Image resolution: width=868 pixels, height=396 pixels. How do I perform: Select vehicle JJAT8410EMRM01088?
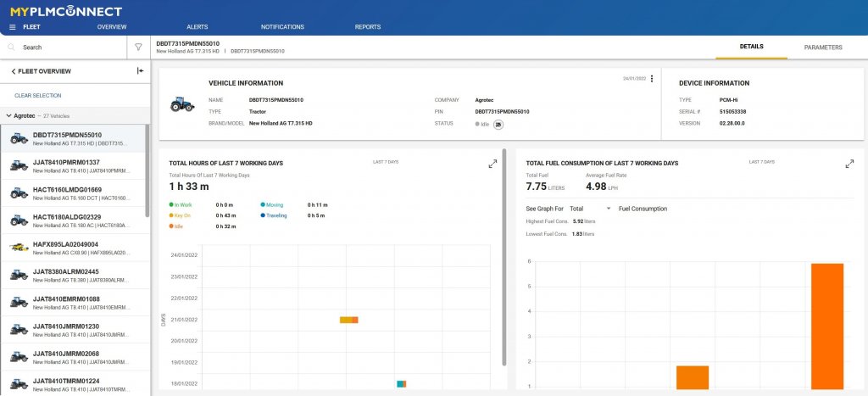tap(73, 303)
